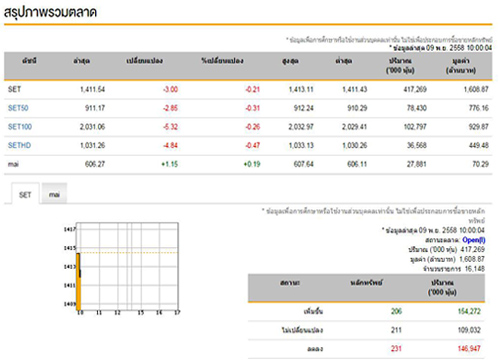Select the SET chart tab
Viewport: 500px width, 360px height.
coord(25,194)
